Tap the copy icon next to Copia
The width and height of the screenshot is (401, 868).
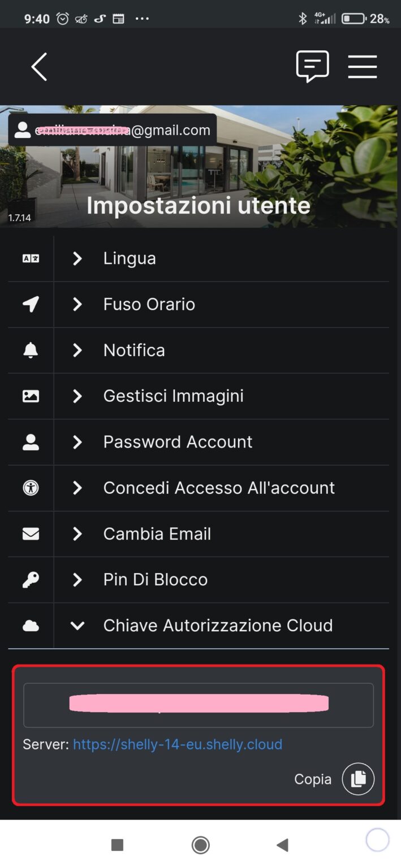pyautogui.click(x=357, y=779)
